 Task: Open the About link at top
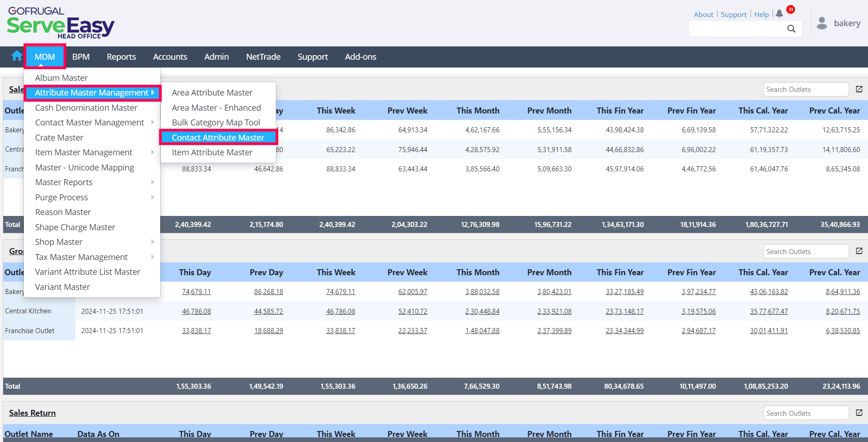703,15
